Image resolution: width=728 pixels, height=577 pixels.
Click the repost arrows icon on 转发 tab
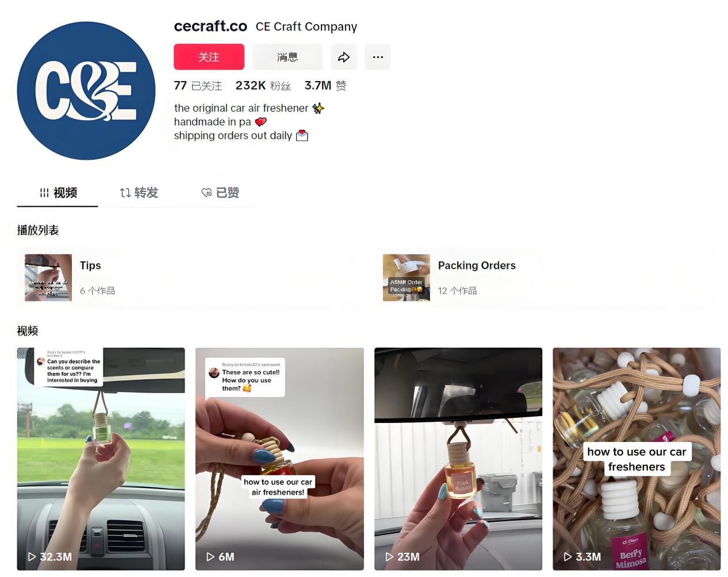coord(125,193)
